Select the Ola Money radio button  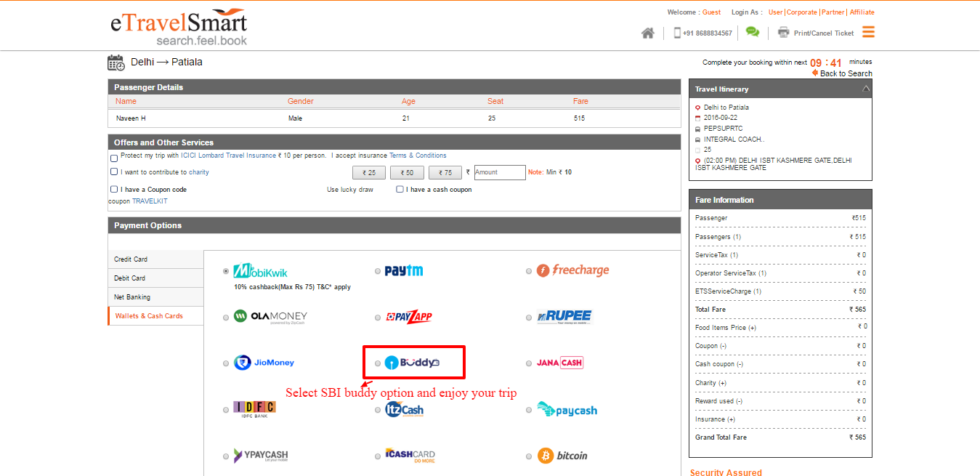coord(226,318)
